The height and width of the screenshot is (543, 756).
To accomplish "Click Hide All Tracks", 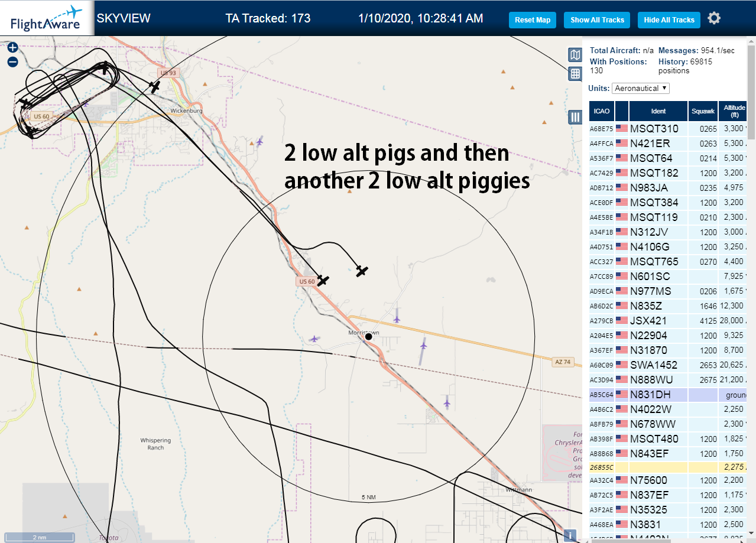I will click(x=669, y=19).
